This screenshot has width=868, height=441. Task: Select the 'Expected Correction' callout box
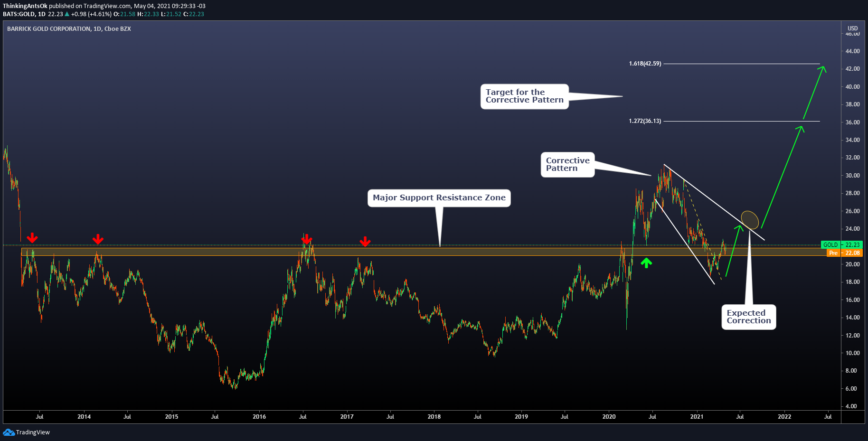(749, 317)
